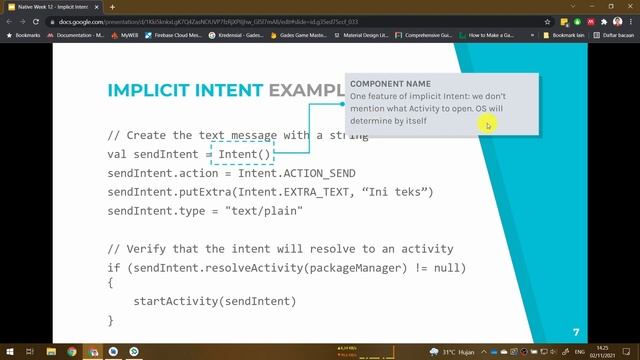The width and height of the screenshot is (640, 360).
Task: Bookmark this page with the star icon
Action: coord(547,22)
